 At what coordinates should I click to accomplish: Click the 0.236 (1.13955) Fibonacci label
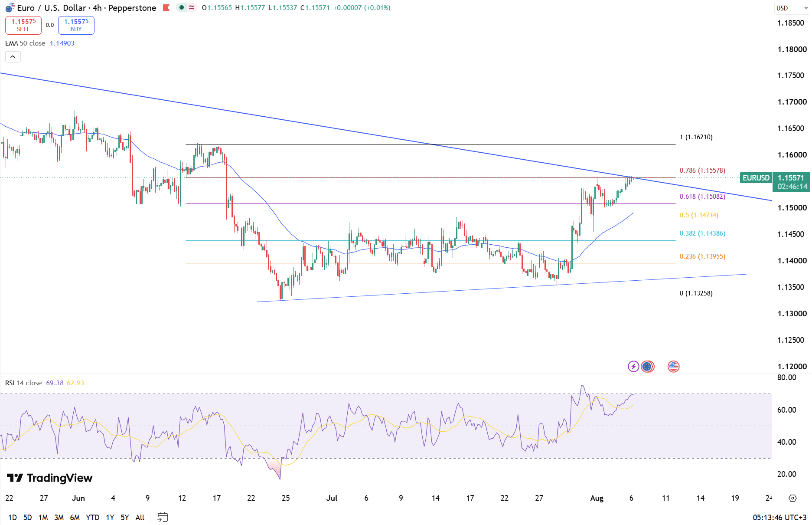[702, 256]
